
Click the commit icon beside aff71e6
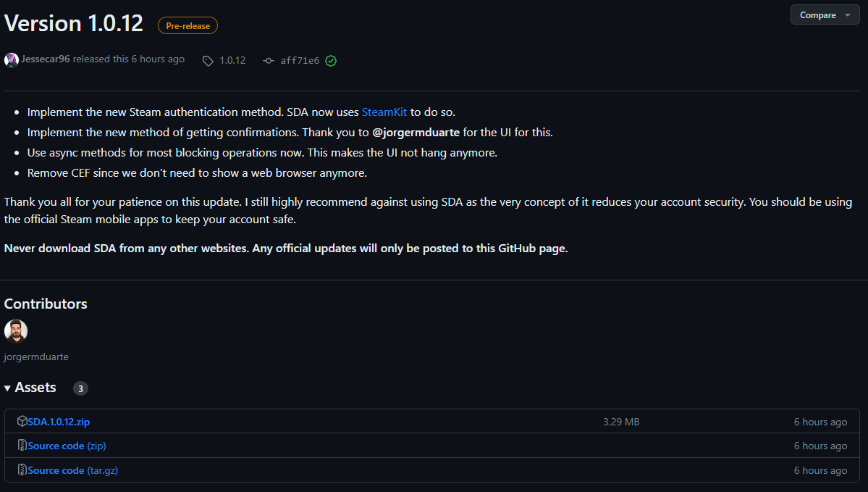point(269,61)
